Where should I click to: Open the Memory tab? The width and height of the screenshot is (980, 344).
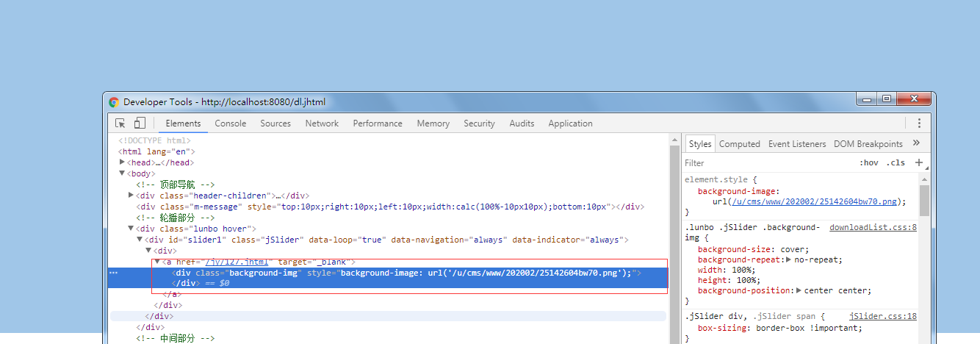[x=433, y=123]
